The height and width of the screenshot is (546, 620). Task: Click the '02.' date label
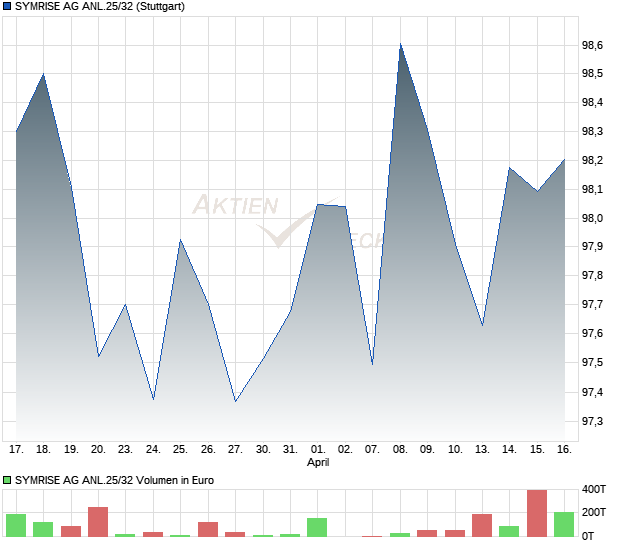pos(345,450)
